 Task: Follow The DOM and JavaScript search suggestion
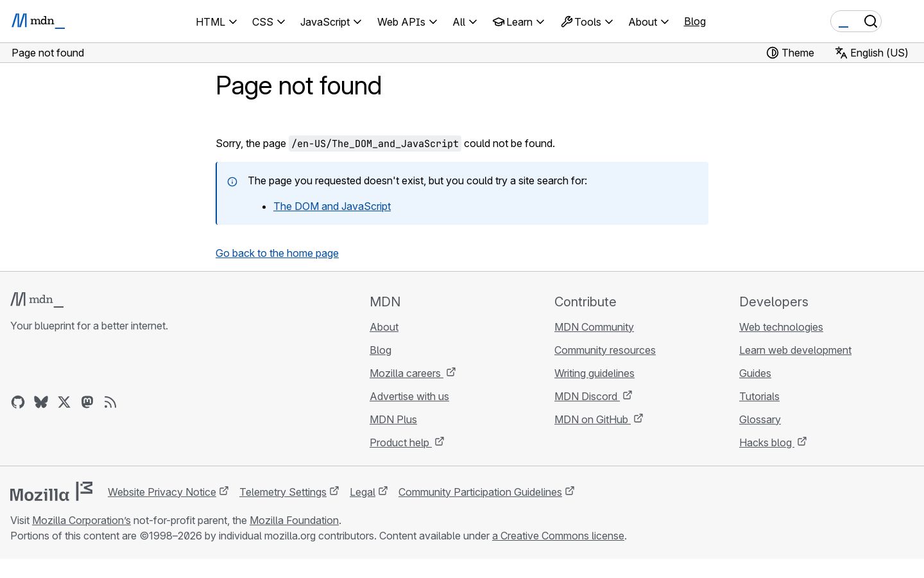[332, 206]
